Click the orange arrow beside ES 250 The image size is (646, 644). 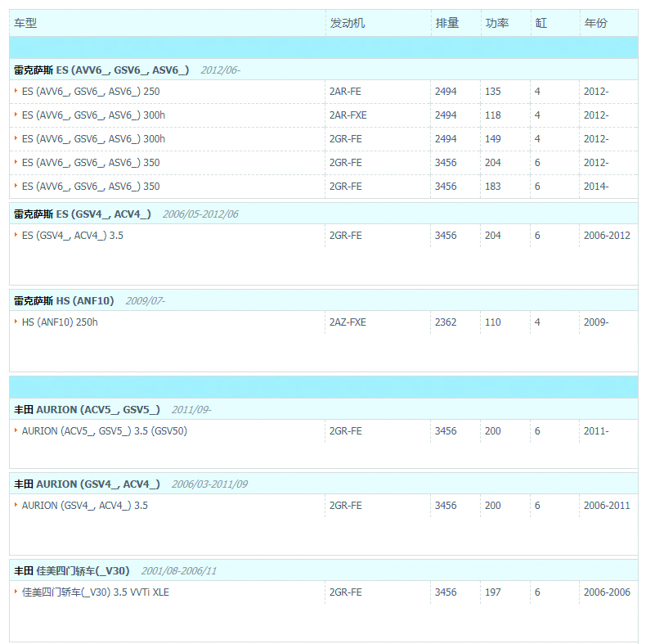[16, 90]
